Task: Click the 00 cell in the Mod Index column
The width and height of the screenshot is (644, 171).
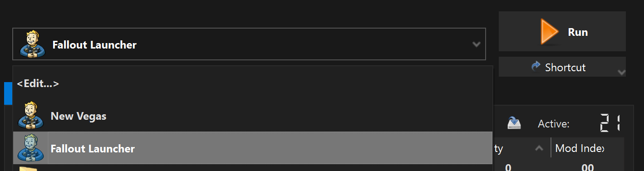Action: point(588,167)
